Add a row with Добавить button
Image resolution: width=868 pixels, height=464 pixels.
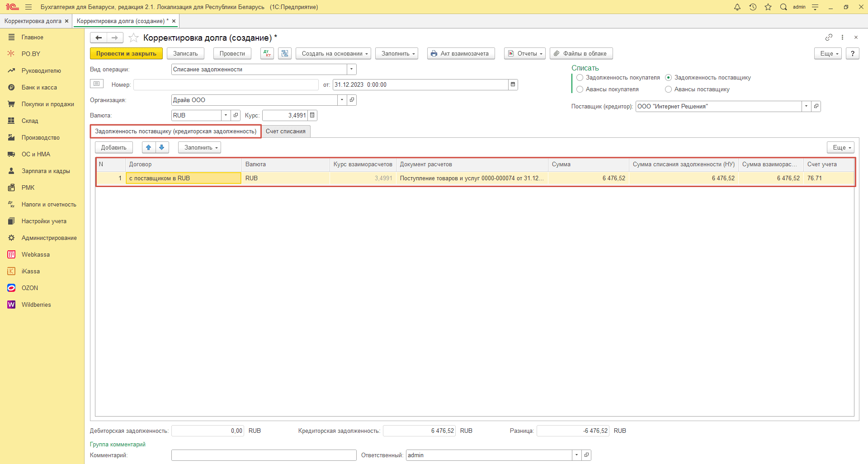(x=114, y=147)
